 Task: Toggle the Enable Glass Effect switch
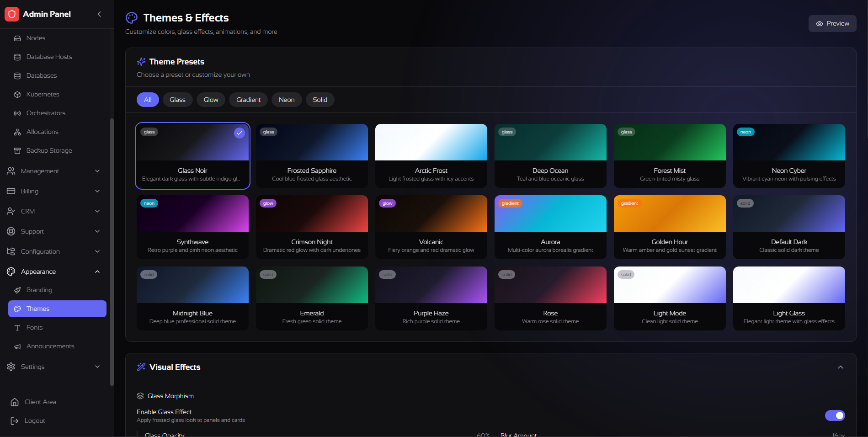coord(835,416)
